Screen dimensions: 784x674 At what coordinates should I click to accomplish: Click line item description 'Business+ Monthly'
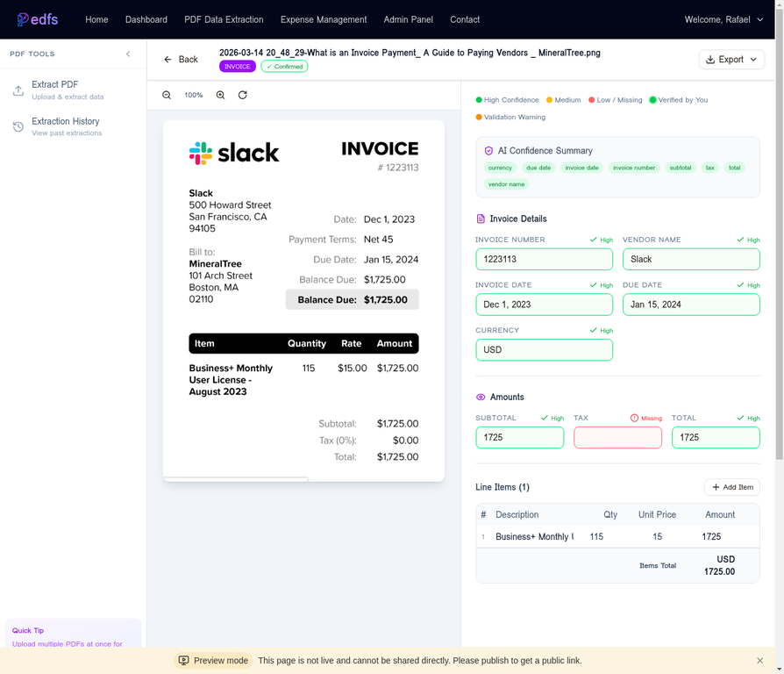coord(534,536)
